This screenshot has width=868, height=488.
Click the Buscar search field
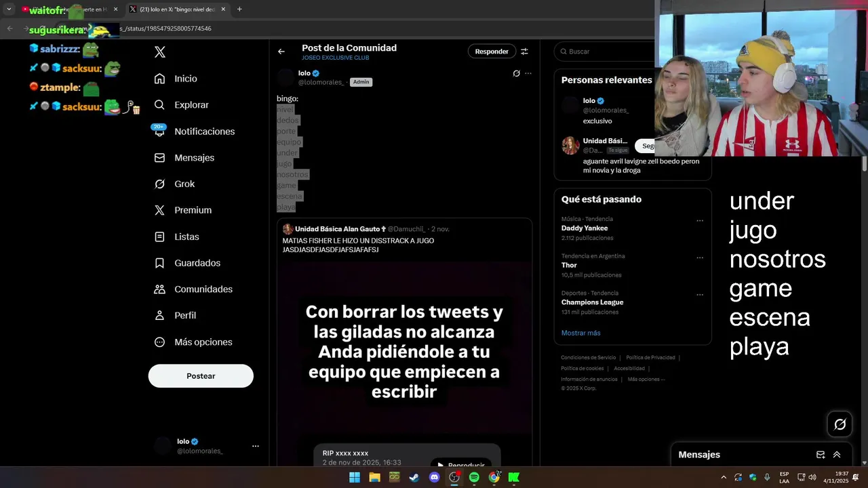[606, 52]
